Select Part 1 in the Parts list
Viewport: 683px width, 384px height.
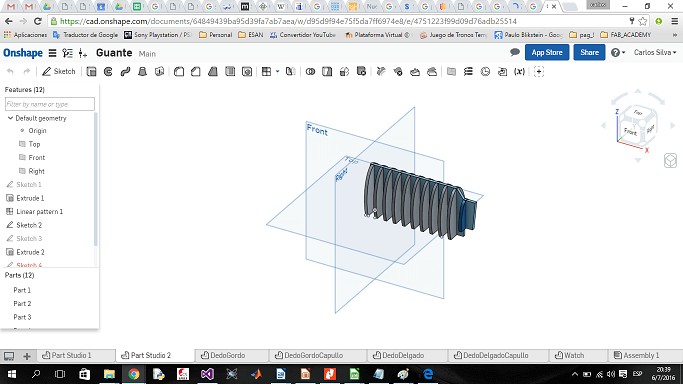click(22, 290)
